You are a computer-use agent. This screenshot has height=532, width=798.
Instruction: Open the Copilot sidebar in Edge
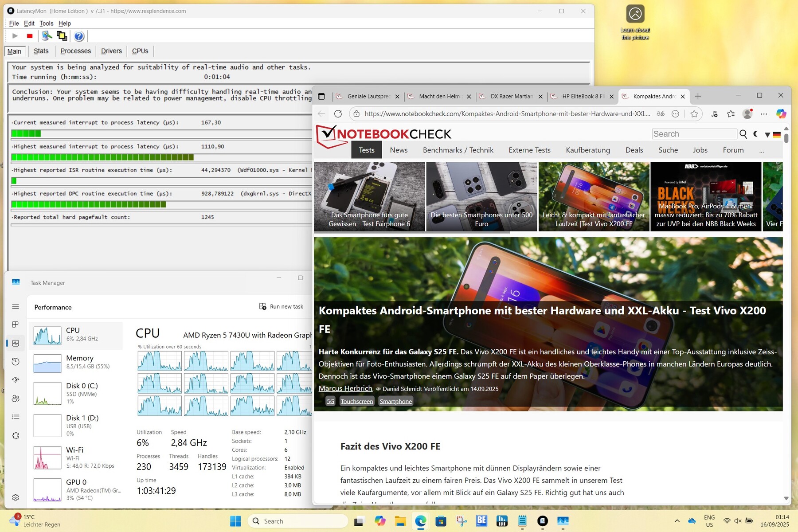(x=781, y=114)
